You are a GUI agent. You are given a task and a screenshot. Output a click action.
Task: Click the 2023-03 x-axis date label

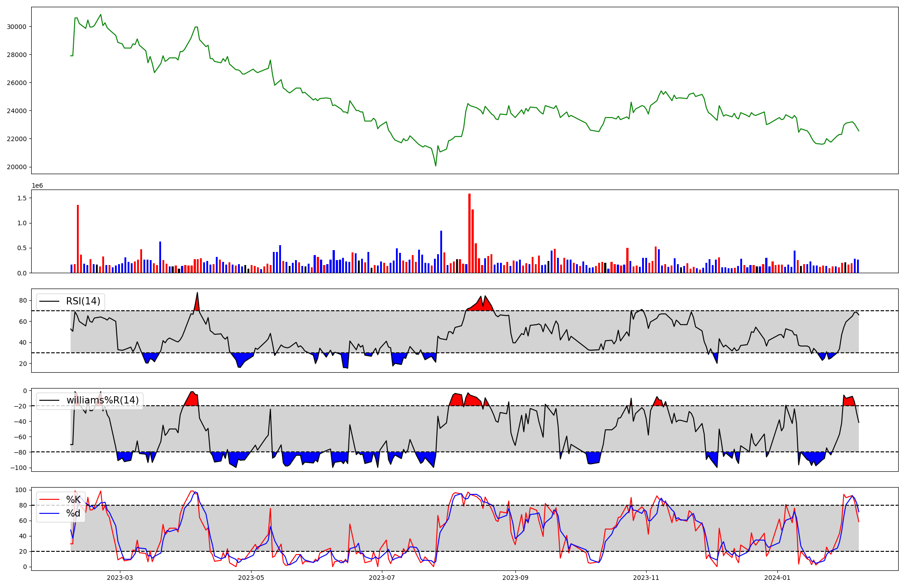tap(120, 578)
